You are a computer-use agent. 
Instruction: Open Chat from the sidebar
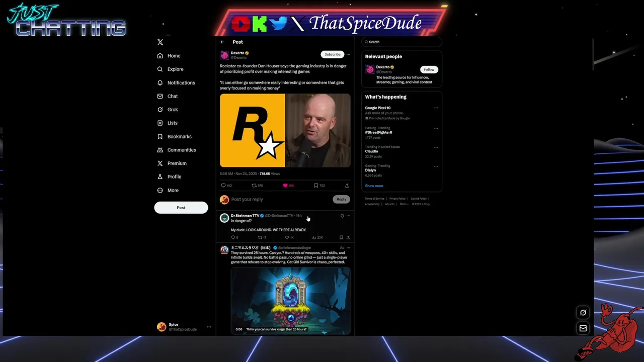[167, 96]
